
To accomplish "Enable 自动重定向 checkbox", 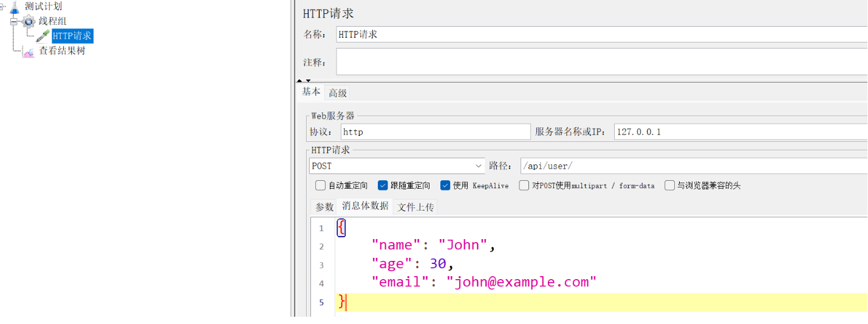I will click(320, 186).
